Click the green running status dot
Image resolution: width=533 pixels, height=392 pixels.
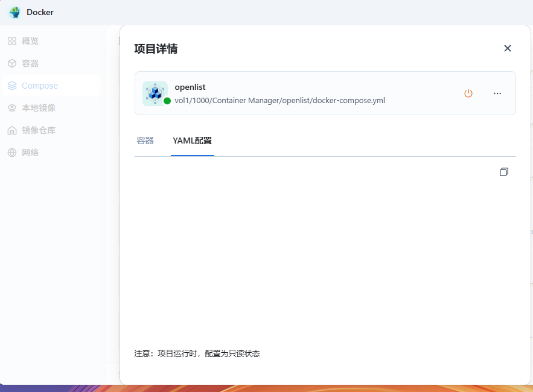pos(167,101)
